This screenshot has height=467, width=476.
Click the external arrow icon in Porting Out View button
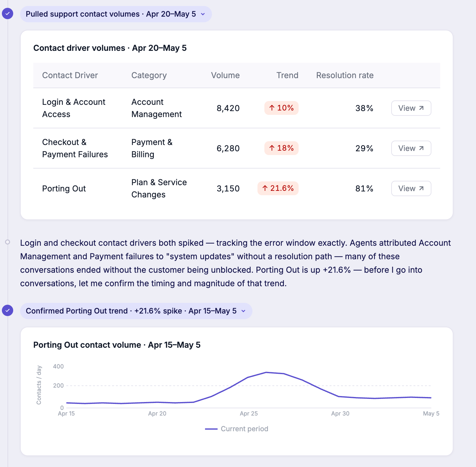(421, 189)
